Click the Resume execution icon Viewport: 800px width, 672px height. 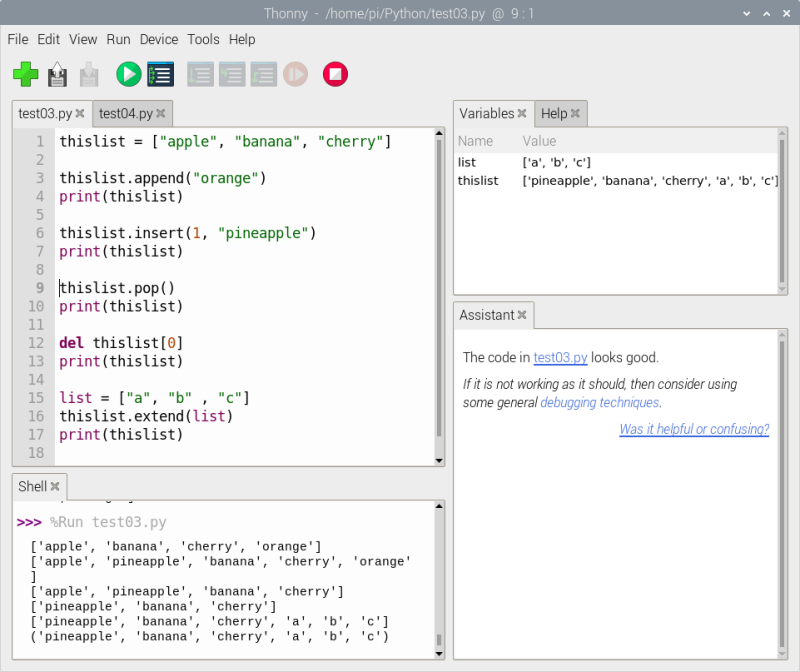click(295, 74)
